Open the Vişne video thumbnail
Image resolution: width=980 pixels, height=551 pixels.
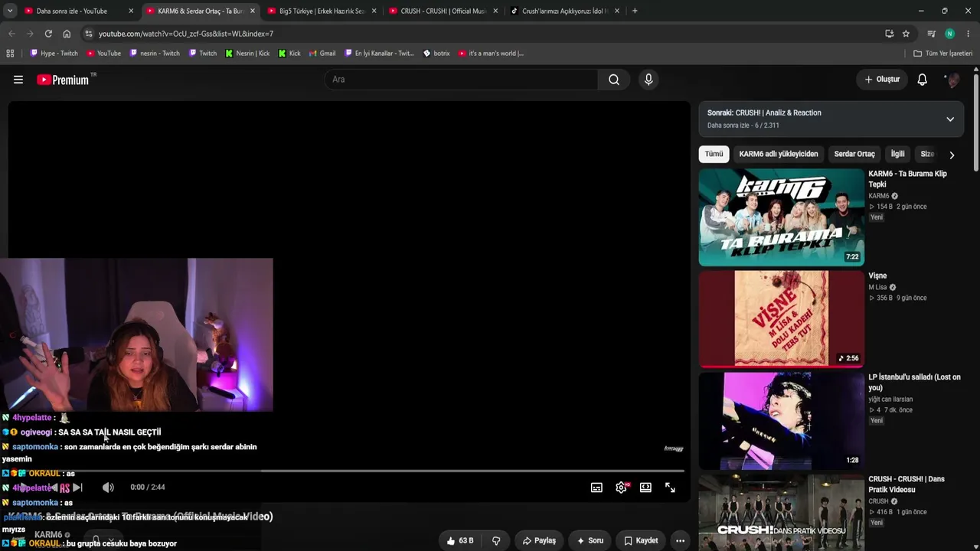click(782, 319)
